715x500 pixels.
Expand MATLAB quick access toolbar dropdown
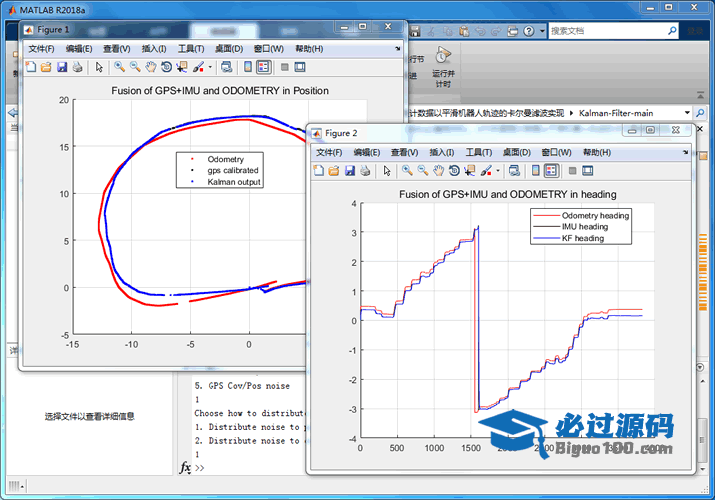(x=541, y=31)
